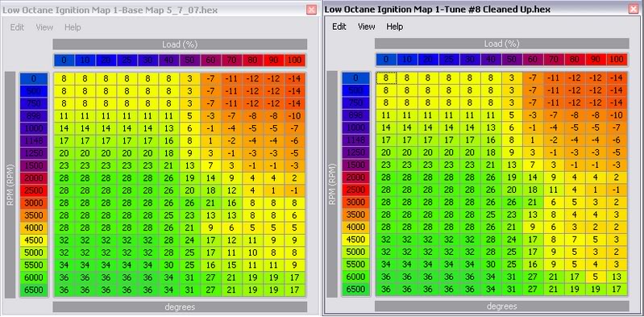
Task: Select cell 17 at RPM 6500, Load 100 in Base Map
Action: (x=294, y=290)
